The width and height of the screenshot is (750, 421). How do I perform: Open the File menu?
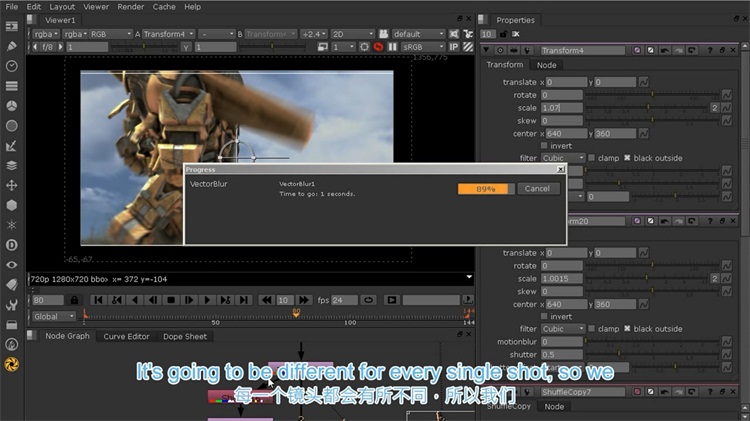11,7
